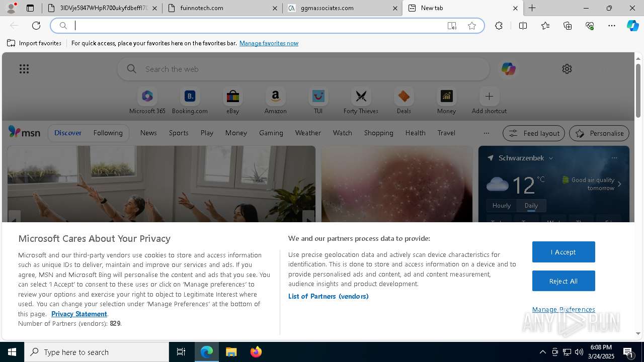644x362 pixels.
Task: Focus the Search the web field
Action: (x=303, y=69)
